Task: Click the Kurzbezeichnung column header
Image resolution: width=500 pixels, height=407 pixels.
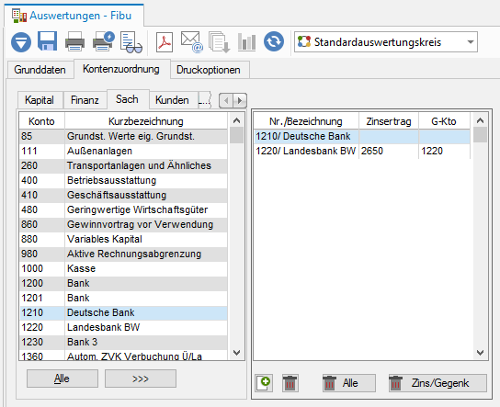Action: [x=146, y=121]
